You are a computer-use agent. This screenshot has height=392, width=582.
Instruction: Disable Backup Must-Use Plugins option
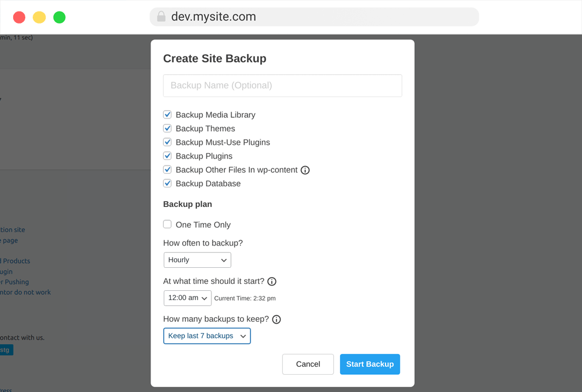pyautogui.click(x=167, y=142)
